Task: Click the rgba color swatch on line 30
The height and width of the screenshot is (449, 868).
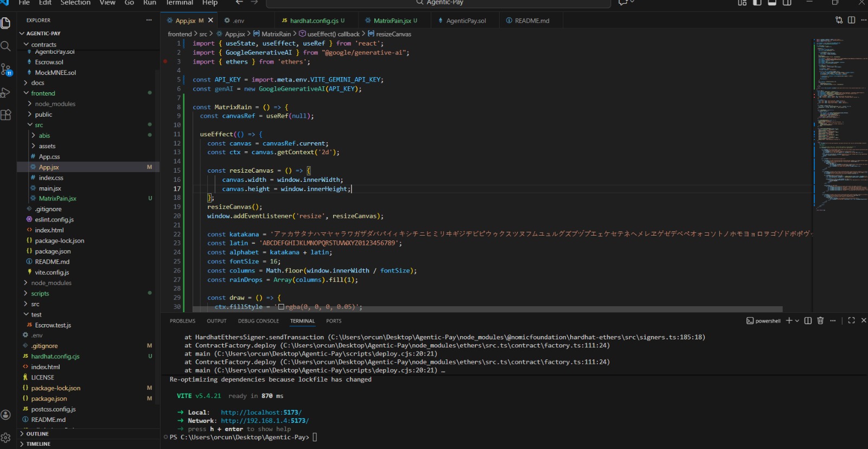Action: 281,307
